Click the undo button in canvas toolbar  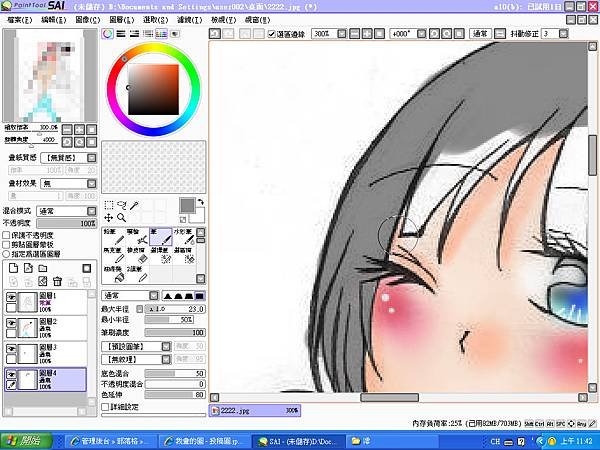pyautogui.click(x=215, y=34)
